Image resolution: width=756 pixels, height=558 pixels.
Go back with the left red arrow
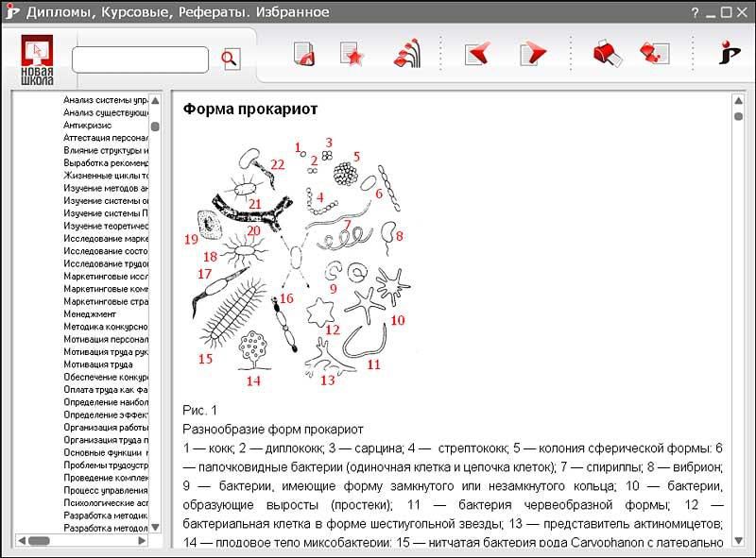[x=477, y=54]
